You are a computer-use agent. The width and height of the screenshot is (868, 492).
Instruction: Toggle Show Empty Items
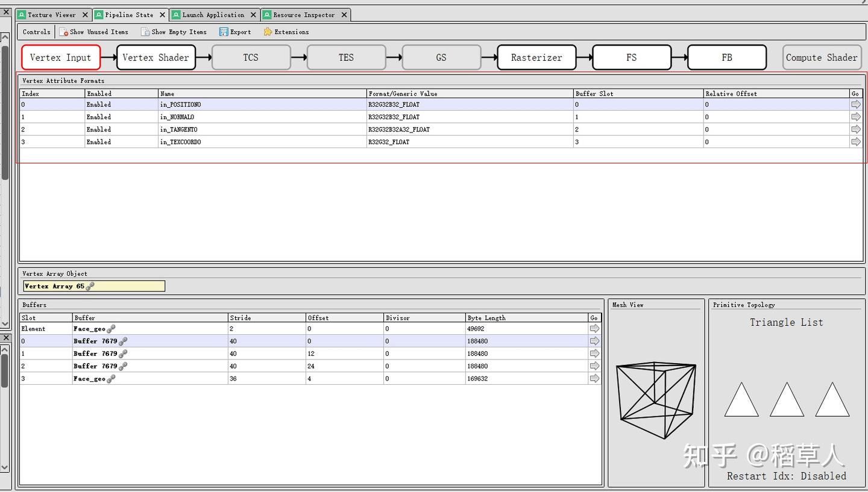point(174,32)
